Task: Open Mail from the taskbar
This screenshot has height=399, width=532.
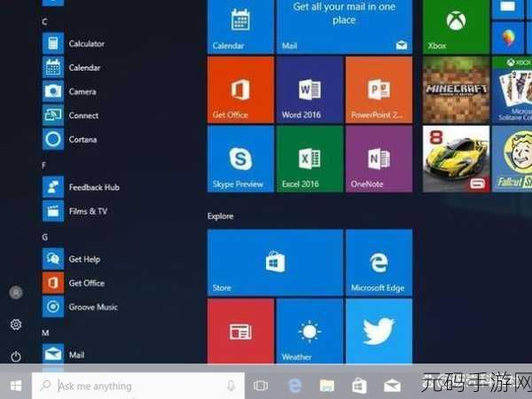Action: [x=392, y=386]
